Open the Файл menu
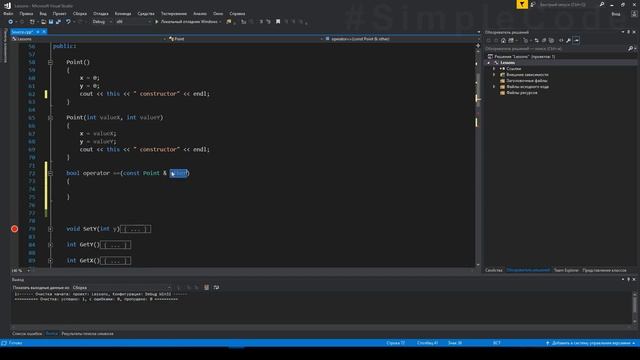This screenshot has height=360, width=640. pyautogui.click(x=8, y=13)
